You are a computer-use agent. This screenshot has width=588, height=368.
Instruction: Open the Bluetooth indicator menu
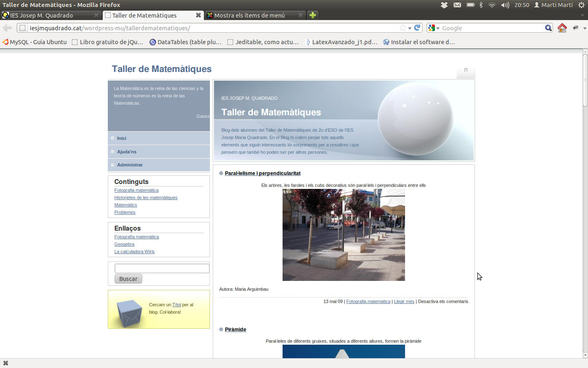481,5
